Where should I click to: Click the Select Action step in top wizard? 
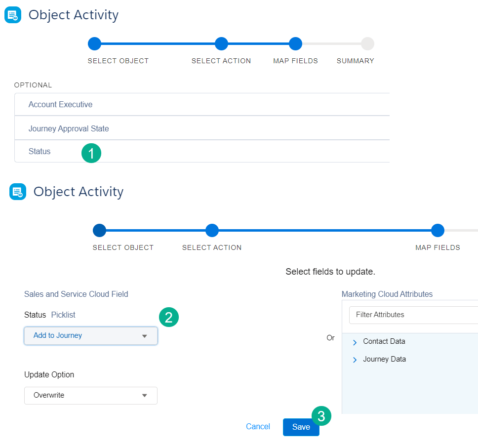(221, 44)
